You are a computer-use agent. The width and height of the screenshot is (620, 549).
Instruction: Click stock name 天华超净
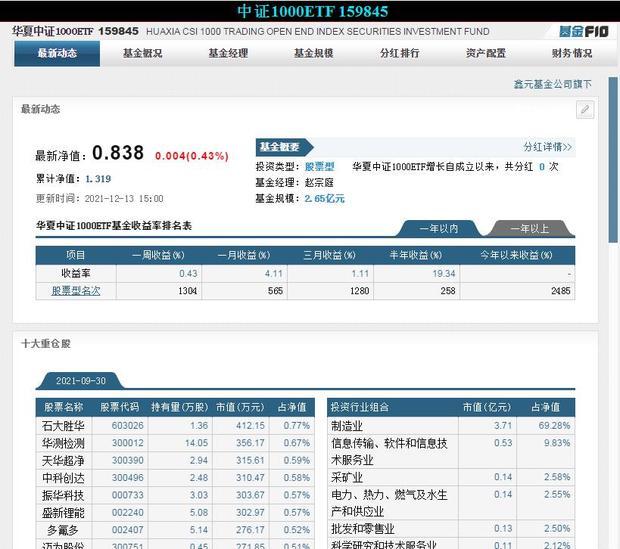pos(63,461)
